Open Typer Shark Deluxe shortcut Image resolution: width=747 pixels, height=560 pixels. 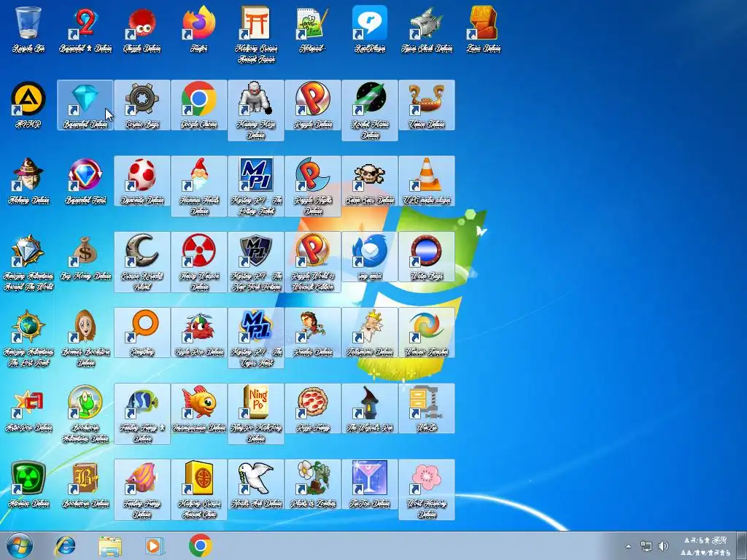point(426,29)
